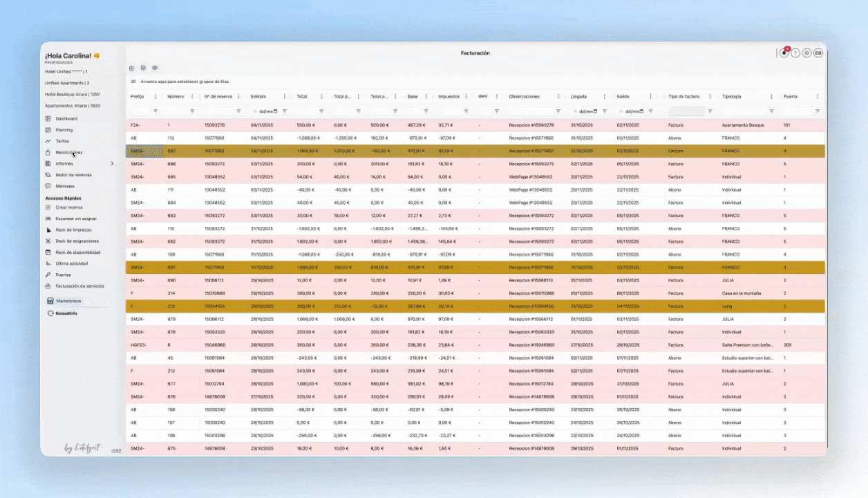Open Tarifas in the sidebar menu
This screenshot has width=868, height=498.
[62, 141]
